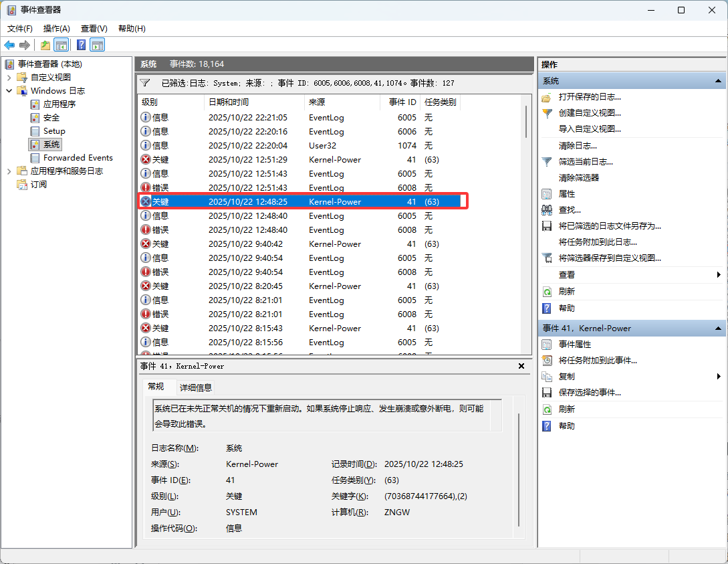Screen dimensions: 728x564
Task: Click the blue question mark toolbar icon
Action: [x=81, y=45]
